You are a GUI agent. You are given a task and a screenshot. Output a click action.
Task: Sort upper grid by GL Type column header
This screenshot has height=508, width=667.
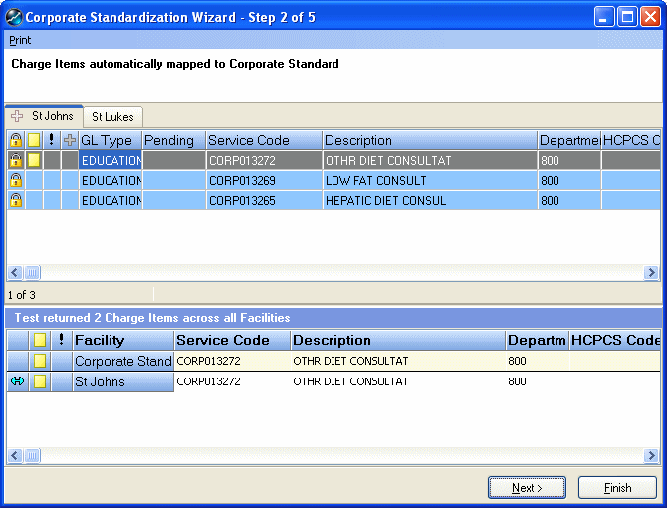(x=110, y=140)
